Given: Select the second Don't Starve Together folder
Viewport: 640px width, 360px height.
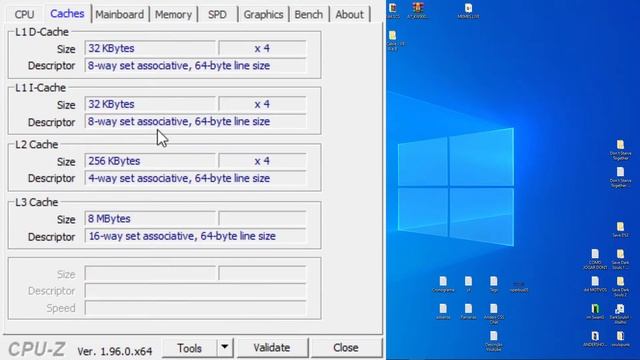Looking at the screenshot, I should click(x=620, y=177).
